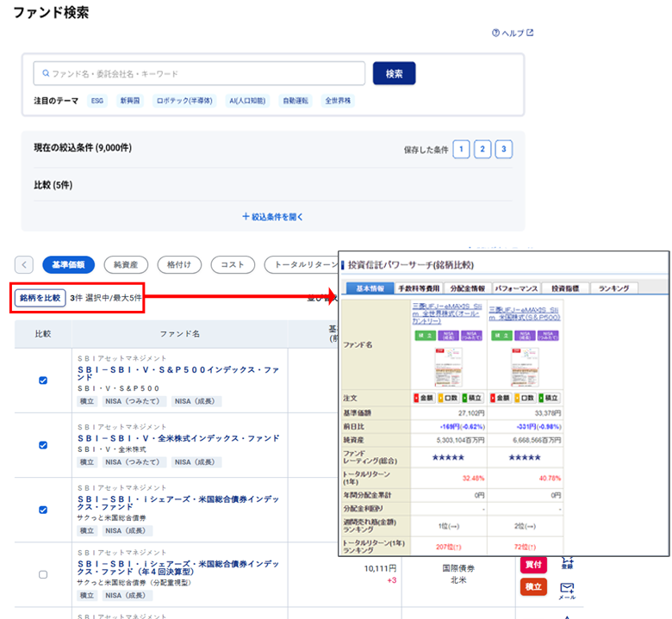
Task: Open the prospectus thumbnail for 米国株式 S&P500 fund
Action: [525, 367]
